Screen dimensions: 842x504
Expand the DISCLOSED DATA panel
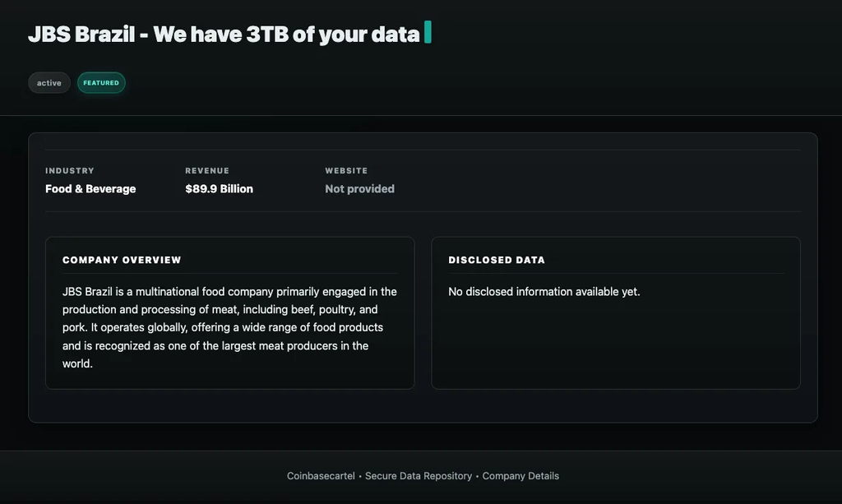tap(615, 312)
